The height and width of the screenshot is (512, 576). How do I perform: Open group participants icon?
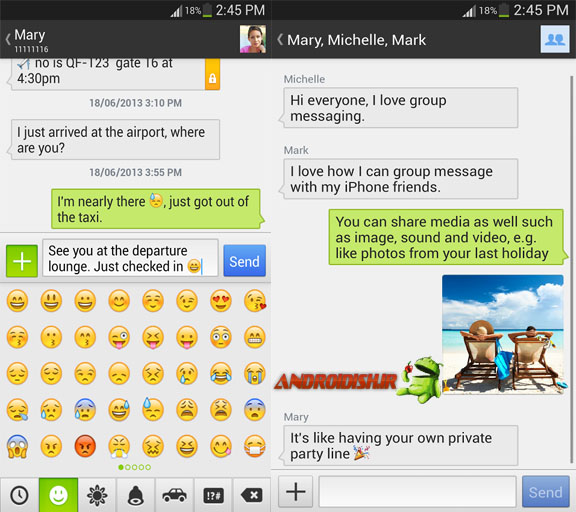[555, 39]
